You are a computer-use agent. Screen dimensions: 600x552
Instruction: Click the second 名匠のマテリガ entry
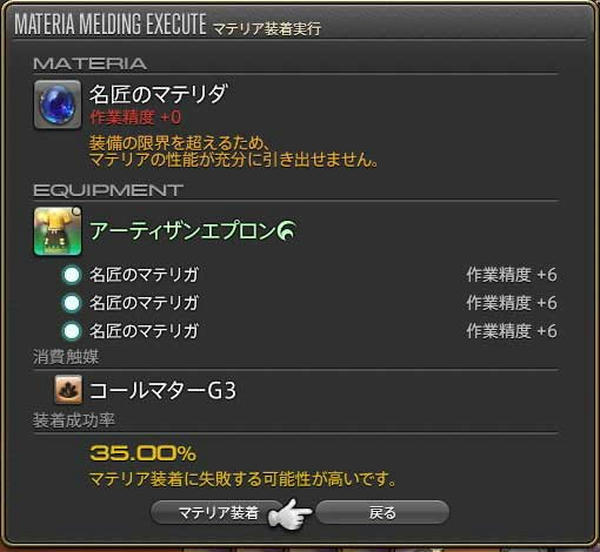point(144,303)
